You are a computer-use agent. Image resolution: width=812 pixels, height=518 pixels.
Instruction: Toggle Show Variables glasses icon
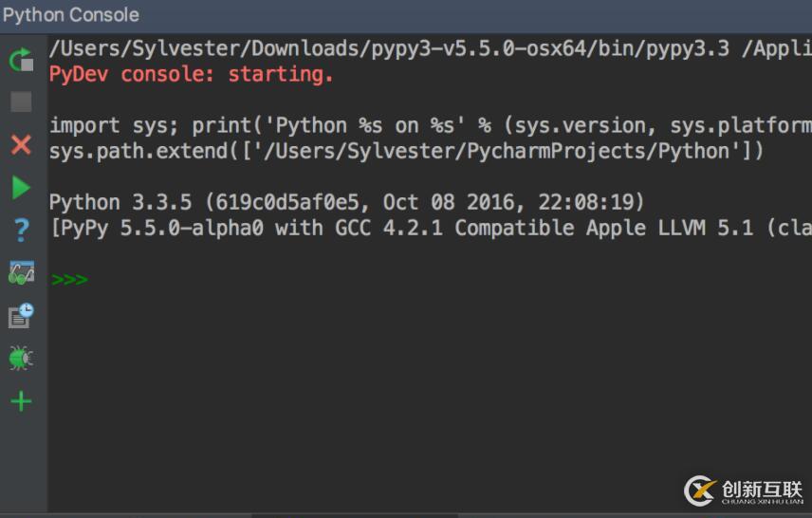pyautogui.click(x=21, y=272)
